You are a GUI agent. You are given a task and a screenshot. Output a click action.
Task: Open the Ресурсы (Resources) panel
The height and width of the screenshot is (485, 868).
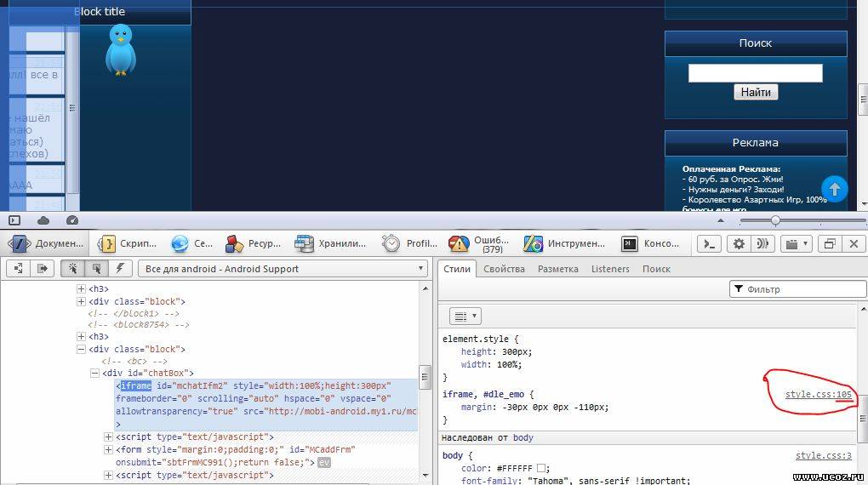(253, 244)
